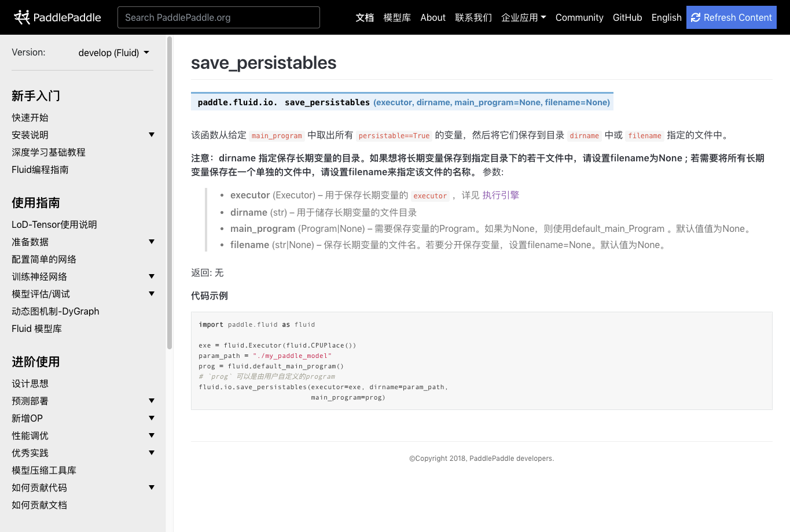Open 模型压缩工具库 in the sidebar
790x532 pixels.
(x=44, y=470)
